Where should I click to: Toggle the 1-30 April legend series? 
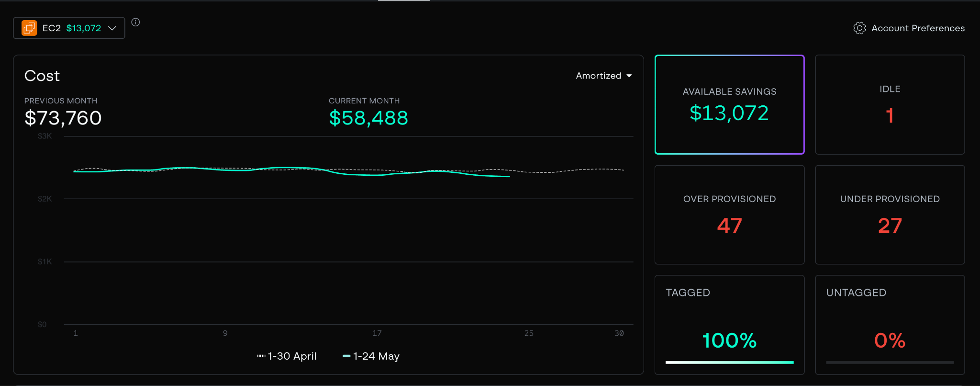pyautogui.click(x=287, y=356)
